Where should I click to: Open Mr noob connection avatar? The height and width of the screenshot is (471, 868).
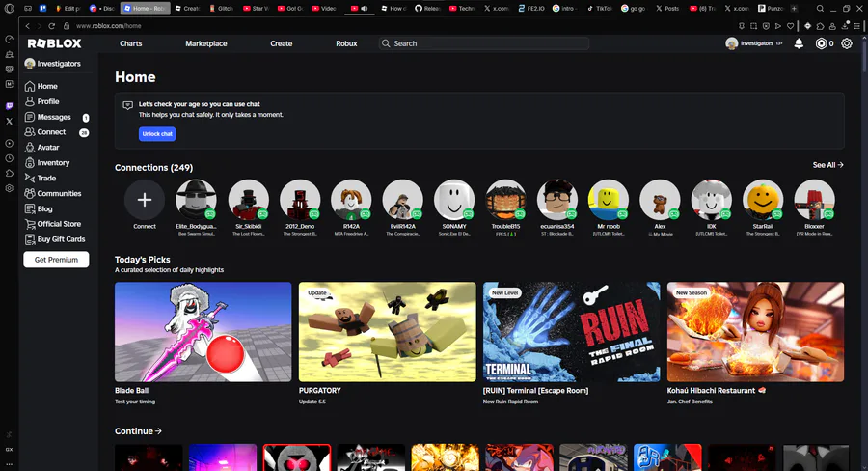(609, 200)
